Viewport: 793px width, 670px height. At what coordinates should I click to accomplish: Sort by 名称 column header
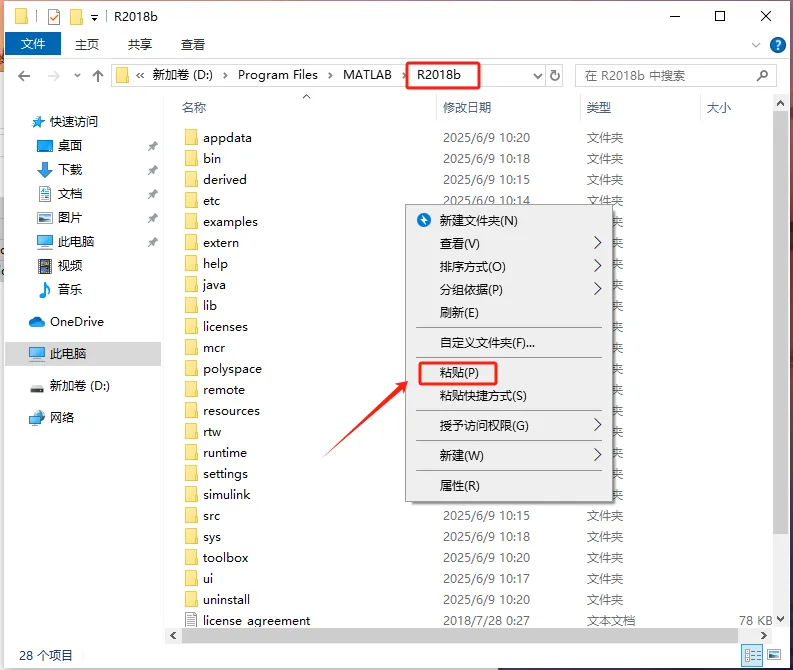pyautogui.click(x=194, y=108)
